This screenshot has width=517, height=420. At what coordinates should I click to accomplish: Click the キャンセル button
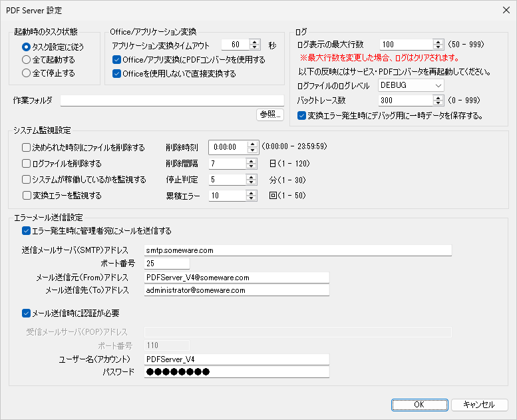pos(479,405)
